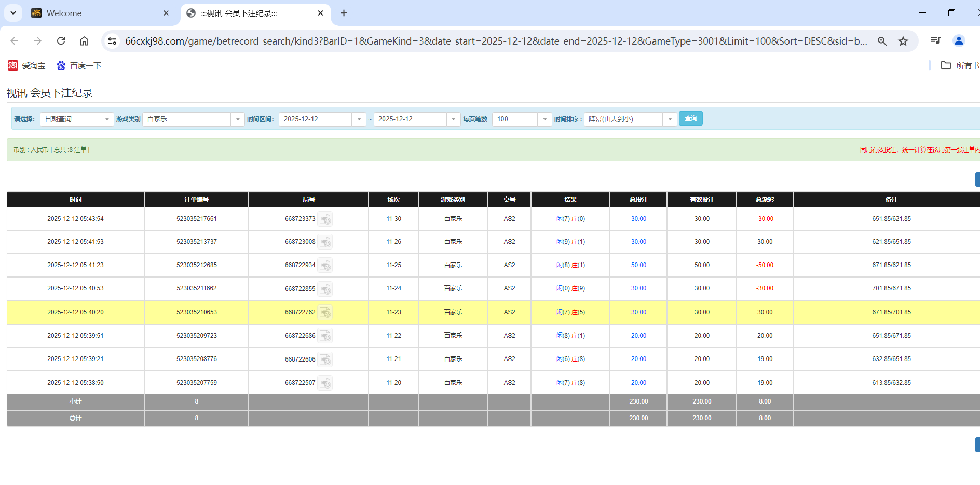Open the 游戏类别 dropdown showing 百家乐
The height and width of the screenshot is (485, 980).
[237, 119]
